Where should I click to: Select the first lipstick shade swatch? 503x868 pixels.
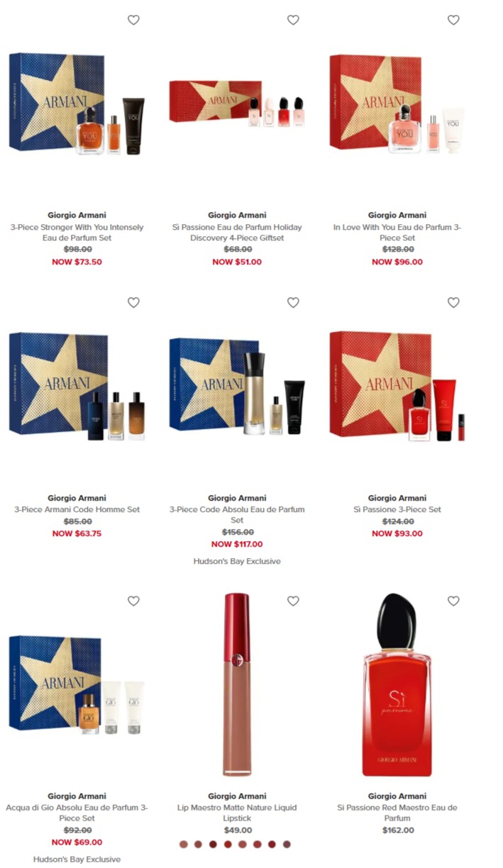tap(184, 844)
